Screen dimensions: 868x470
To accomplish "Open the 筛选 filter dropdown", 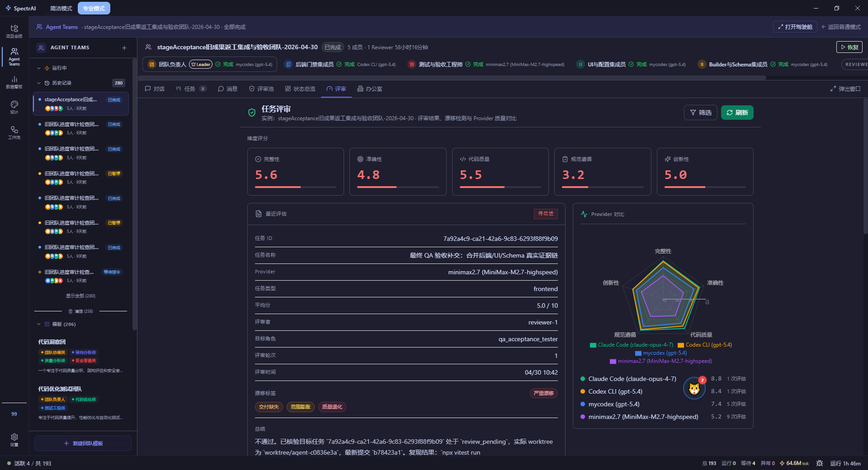I will 701,113.
